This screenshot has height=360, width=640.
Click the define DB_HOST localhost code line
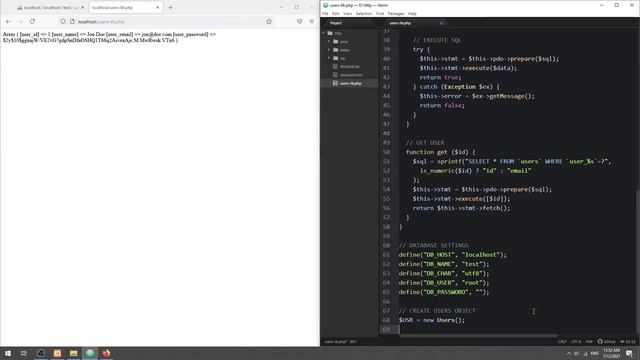point(453,255)
